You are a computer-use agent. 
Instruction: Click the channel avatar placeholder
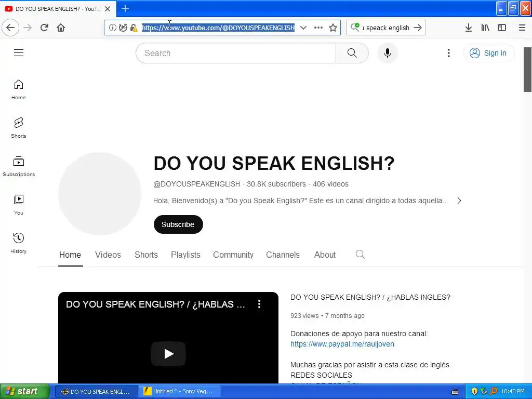click(100, 194)
